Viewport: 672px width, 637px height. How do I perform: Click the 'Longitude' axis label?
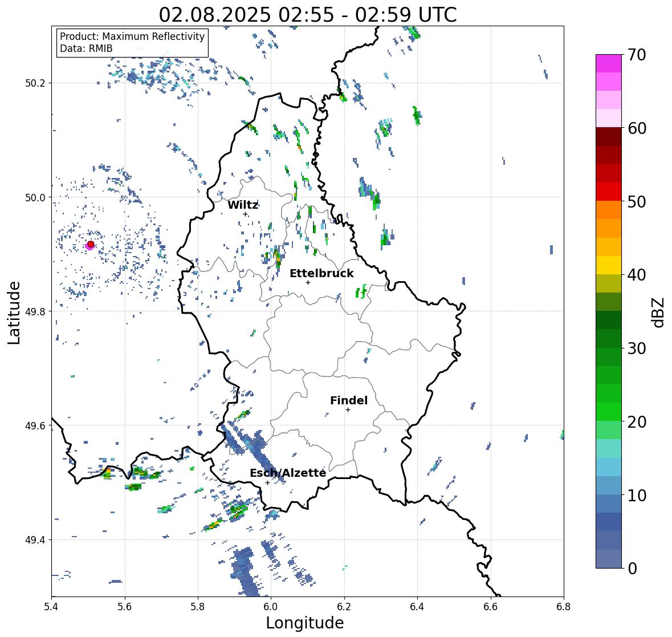click(x=305, y=623)
